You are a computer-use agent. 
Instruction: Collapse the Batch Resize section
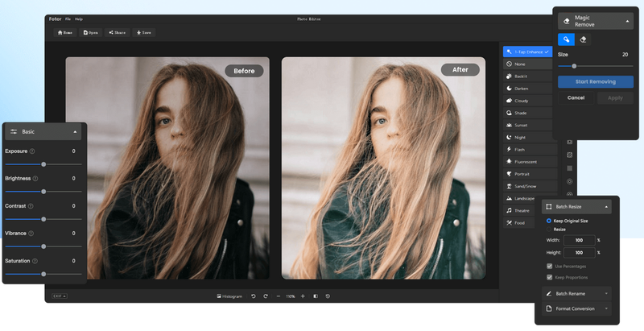[605, 207]
